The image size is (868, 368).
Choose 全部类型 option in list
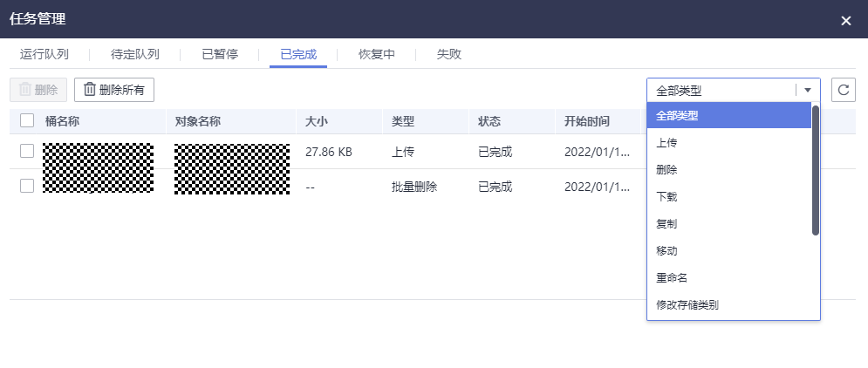[729, 116]
